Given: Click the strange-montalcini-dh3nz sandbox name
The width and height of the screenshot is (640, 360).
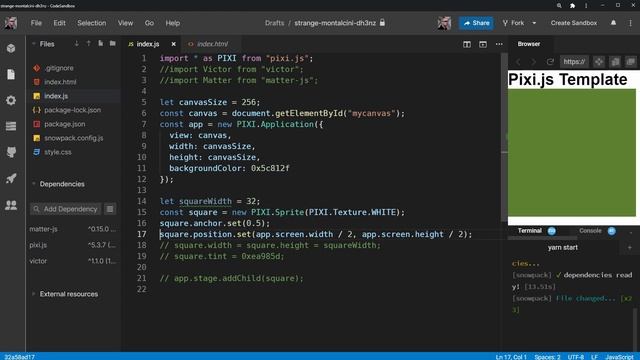Looking at the screenshot, I should pos(335,23).
